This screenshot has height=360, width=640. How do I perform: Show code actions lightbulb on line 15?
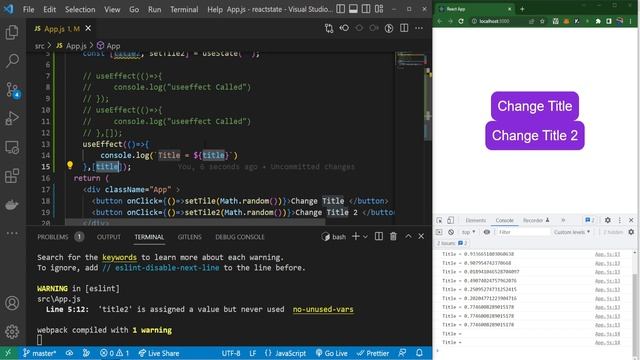(x=70, y=165)
